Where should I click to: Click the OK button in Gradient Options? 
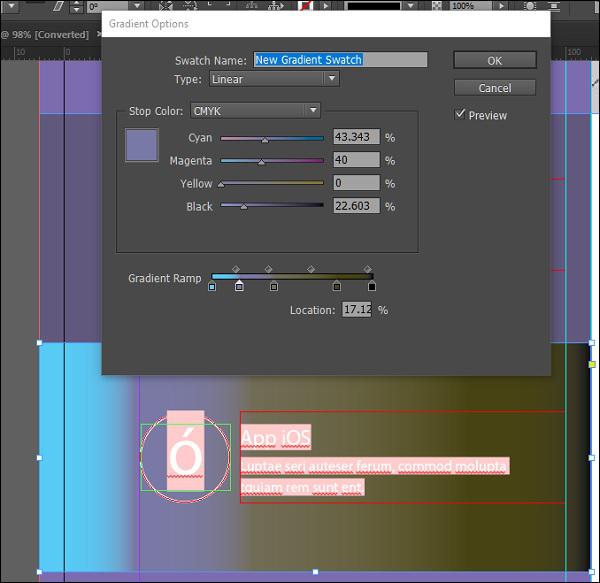pos(495,60)
